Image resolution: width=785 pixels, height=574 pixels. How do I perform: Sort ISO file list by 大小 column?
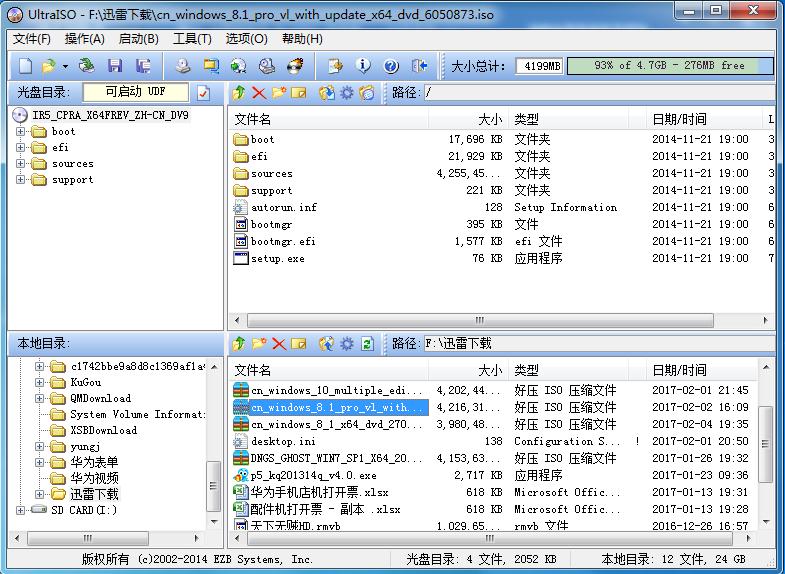(469, 119)
